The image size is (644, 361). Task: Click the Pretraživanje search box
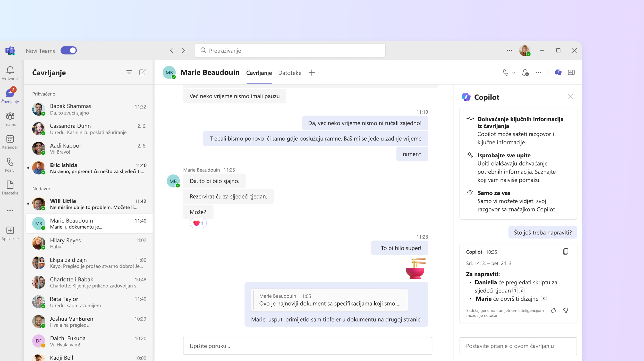pos(290,51)
